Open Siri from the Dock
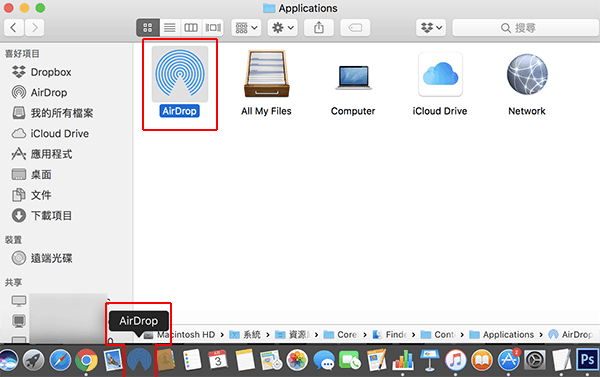This screenshot has height=377, width=600. pyautogui.click(x=8, y=360)
